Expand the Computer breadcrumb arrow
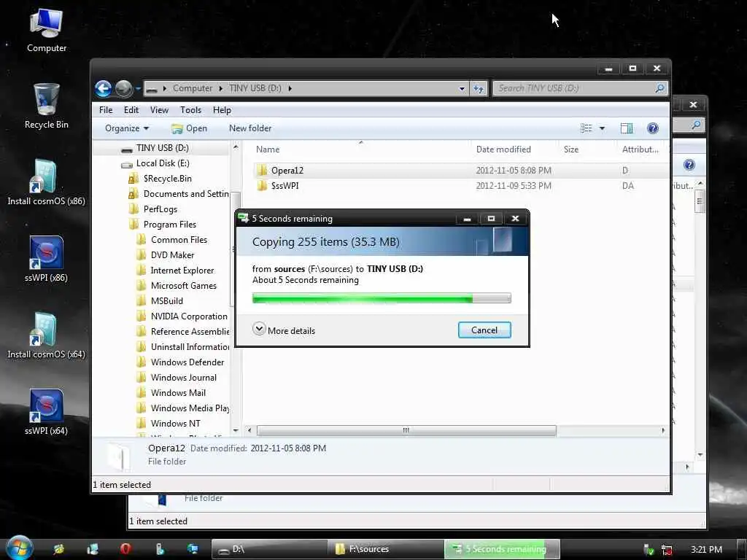Viewport: 747px width, 560px height. pyautogui.click(x=221, y=88)
